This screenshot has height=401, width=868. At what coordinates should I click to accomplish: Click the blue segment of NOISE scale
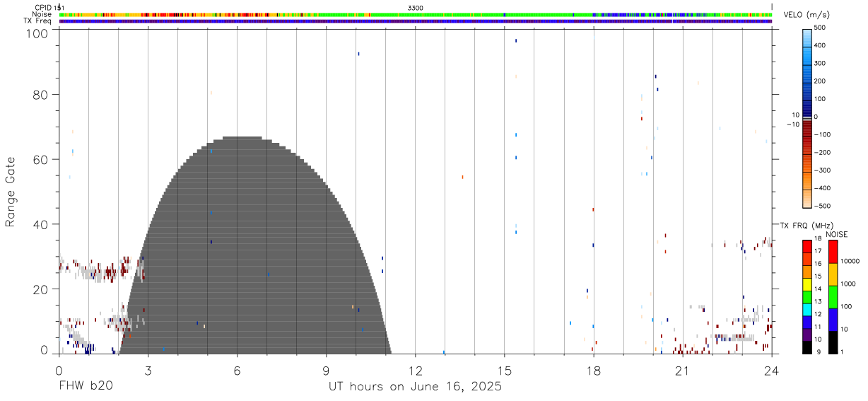[x=833, y=320]
